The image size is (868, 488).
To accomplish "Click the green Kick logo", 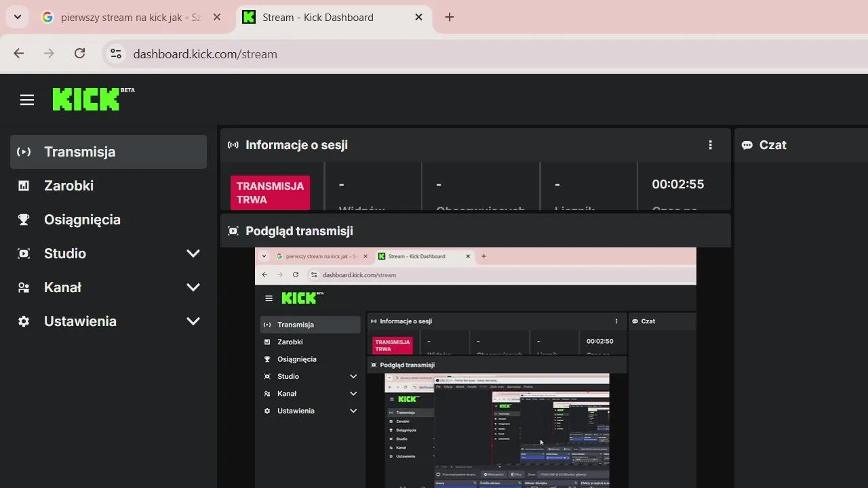I will pos(86,100).
